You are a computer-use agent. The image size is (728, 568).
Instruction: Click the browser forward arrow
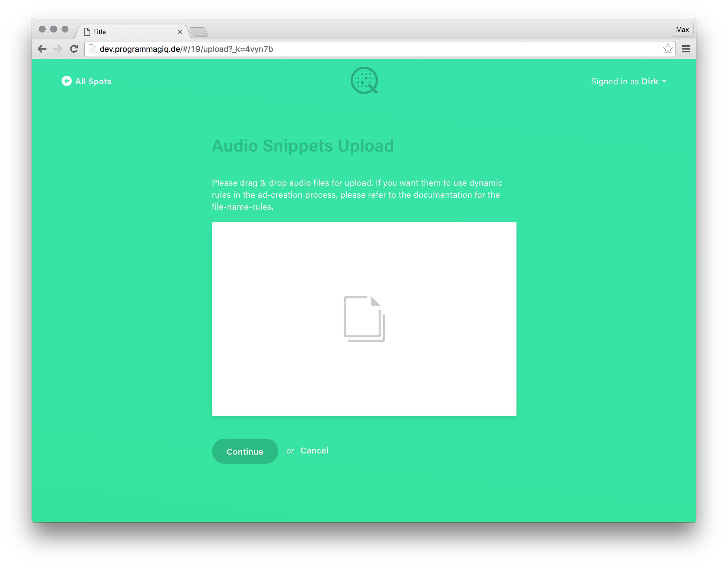[58, 49]
